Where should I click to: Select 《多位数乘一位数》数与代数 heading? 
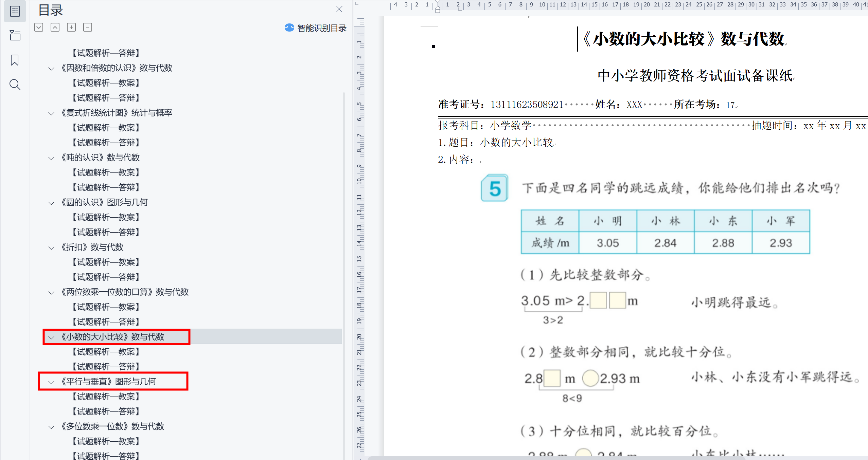(112, 426)
